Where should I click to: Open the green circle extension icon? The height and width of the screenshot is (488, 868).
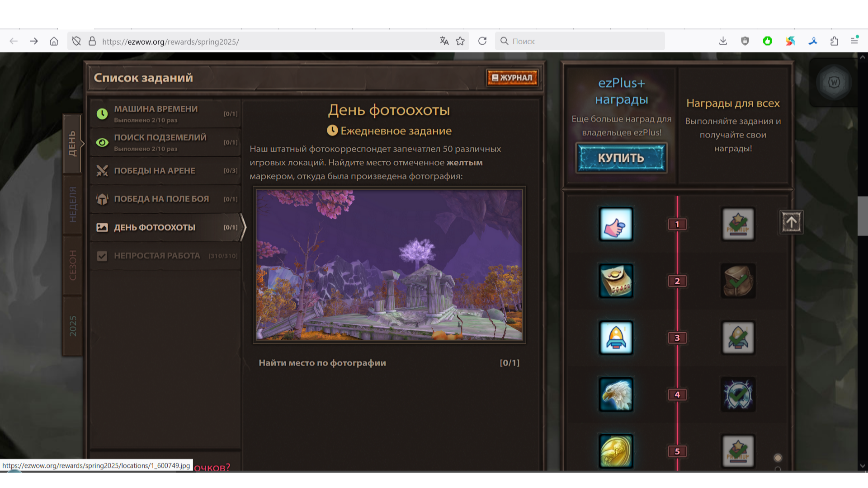(768, 41)
